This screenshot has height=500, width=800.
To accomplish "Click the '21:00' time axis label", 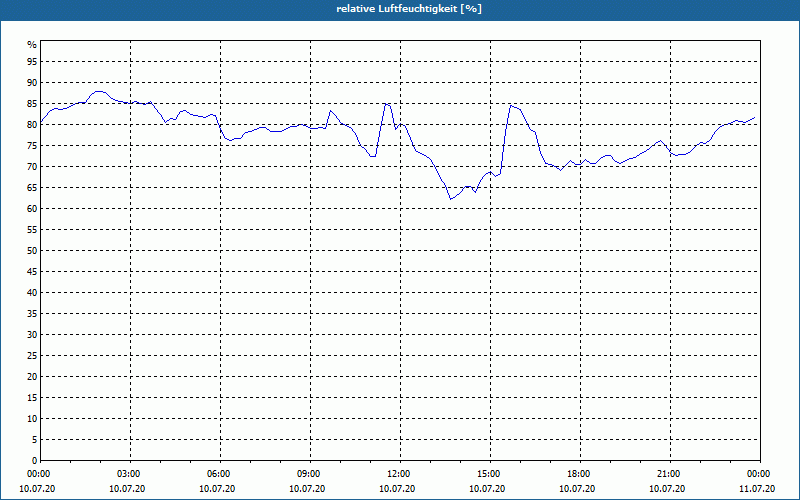I will 669,474.
